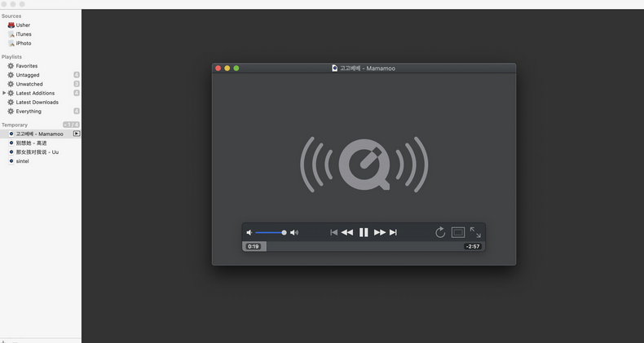The width and height of the screenshot is (644, 343).
Task: Zoom the player window with green button
Action: [236, 68]
